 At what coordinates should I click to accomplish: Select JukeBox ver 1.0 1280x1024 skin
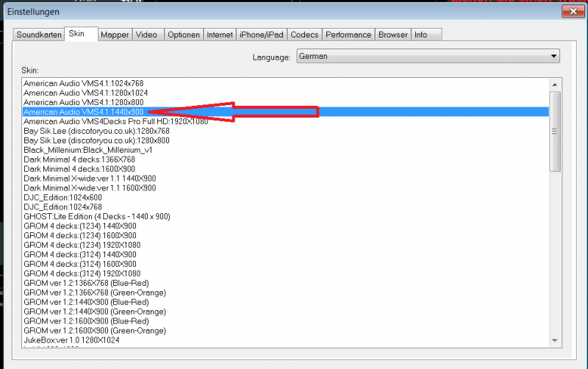pyautogui.click(x=71, y=340)
